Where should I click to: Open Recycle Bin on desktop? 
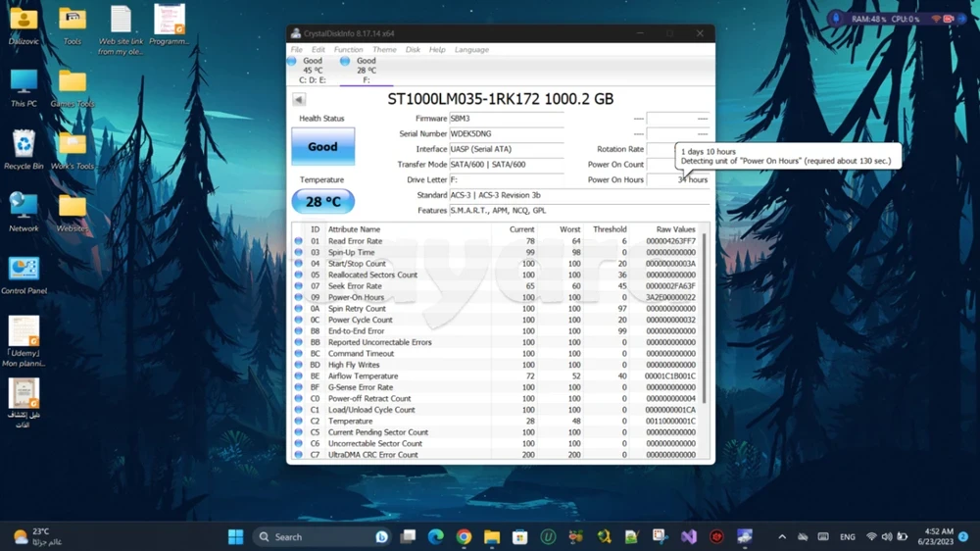(24, 147)
